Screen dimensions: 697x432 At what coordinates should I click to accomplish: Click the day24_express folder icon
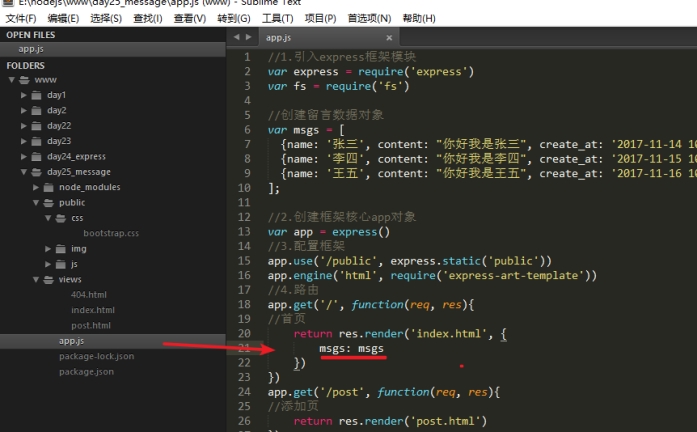[37, 156]
